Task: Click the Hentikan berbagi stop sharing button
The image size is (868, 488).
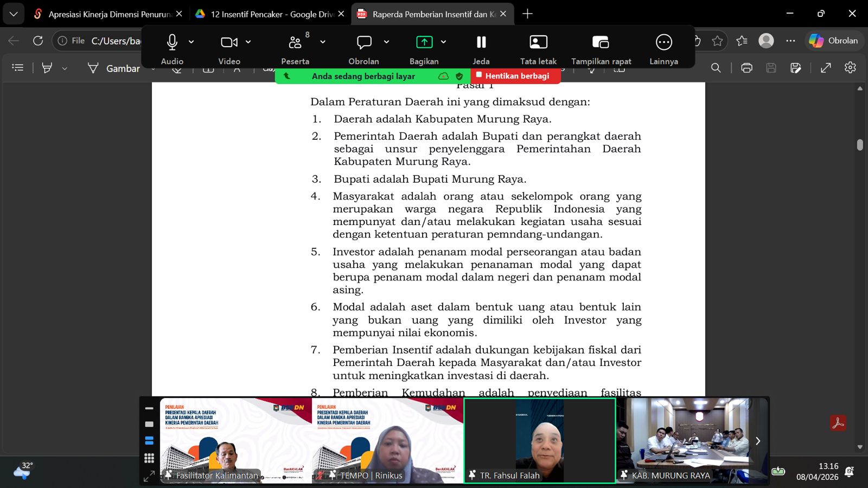Action: (515, 76)
